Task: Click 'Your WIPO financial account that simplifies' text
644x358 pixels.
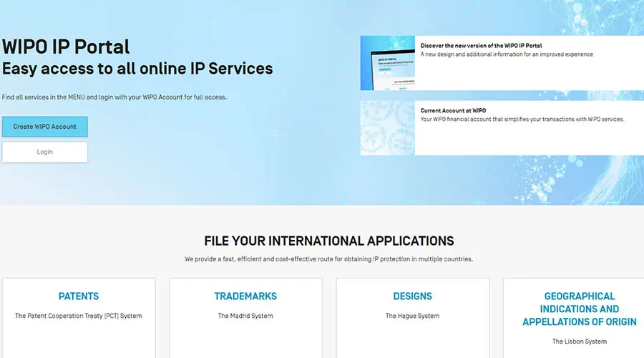Action: pyautogui.click(x=522, y=119)
